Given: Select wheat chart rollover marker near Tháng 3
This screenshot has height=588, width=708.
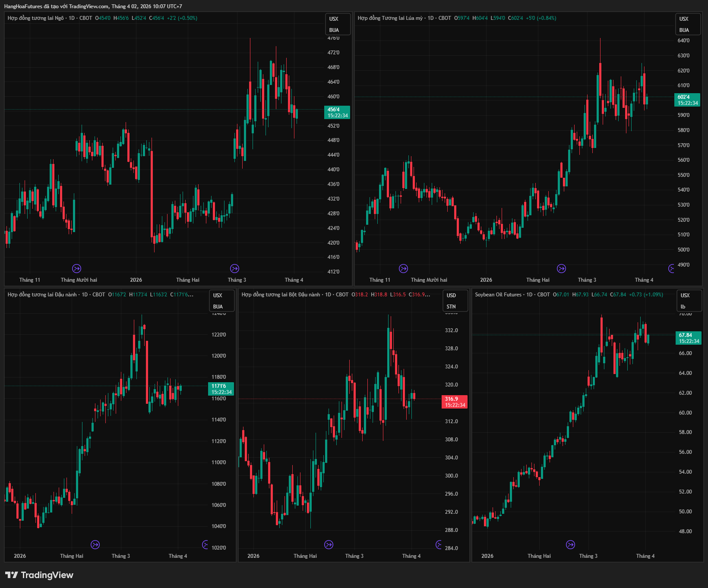Looking at the screenshot, I should click(x=561, y=269).
